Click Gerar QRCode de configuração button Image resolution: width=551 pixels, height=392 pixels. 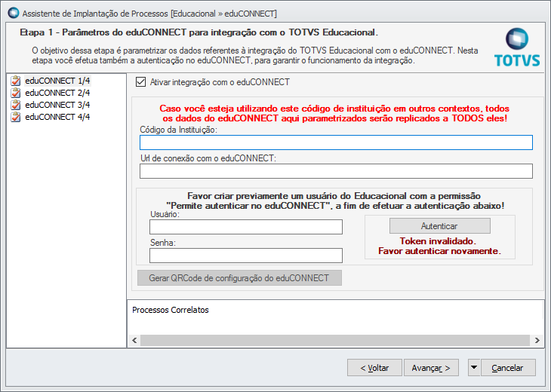tap(239, 278)
